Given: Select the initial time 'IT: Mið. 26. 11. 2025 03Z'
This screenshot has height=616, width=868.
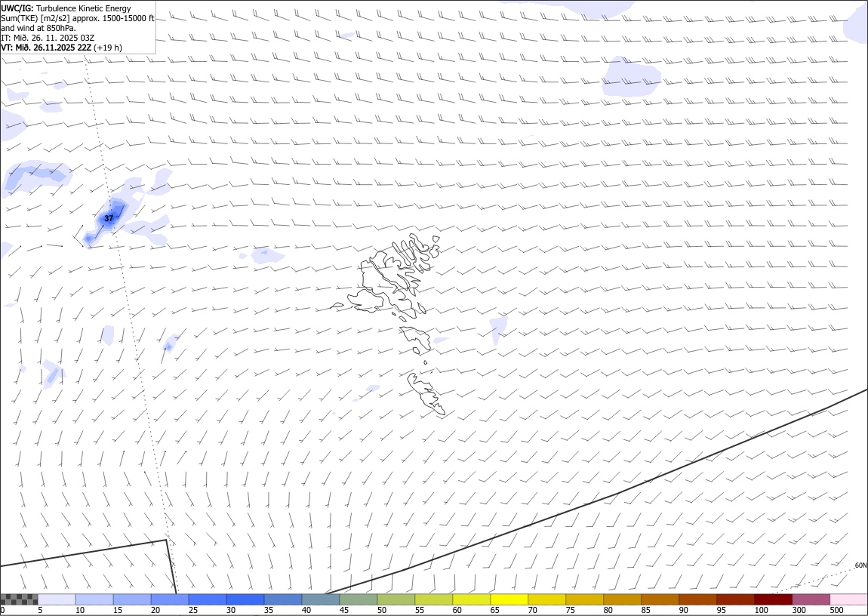Looking at the screenshot, I should click(x=48, y=38).
